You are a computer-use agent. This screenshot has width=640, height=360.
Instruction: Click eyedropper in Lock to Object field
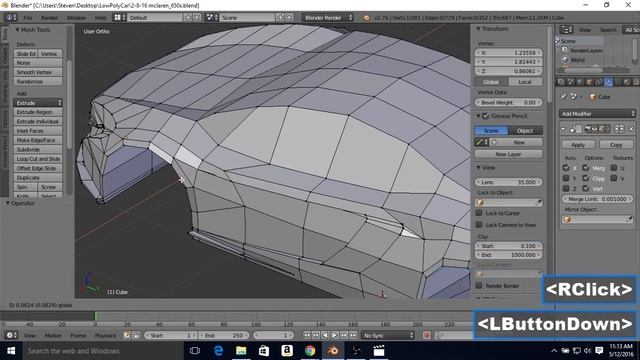(538, 202)
